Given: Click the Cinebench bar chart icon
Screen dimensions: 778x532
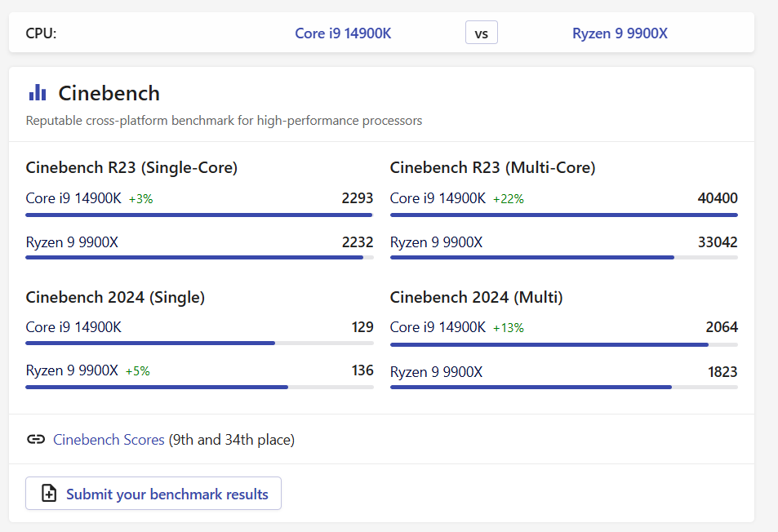Looking at the screenshot, I should click(x=38, y=92).
